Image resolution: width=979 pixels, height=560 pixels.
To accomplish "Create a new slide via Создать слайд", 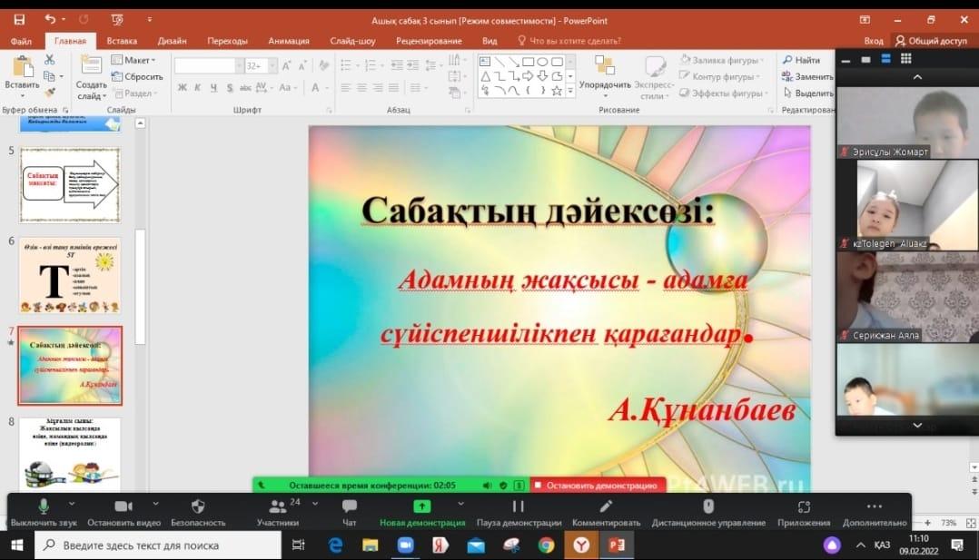I will tap(92, 77).
